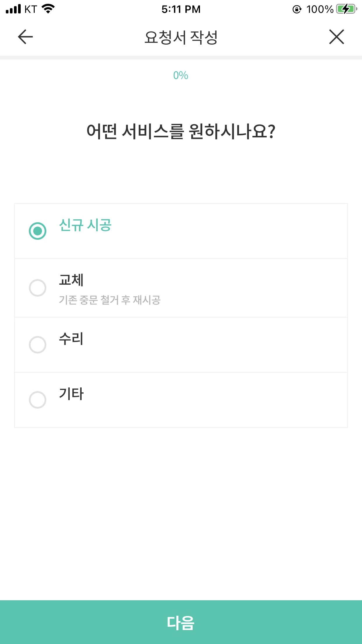
Task: Tap the 어떤 서비스를 원하시나요? question heading
Action: (x=181, y=131)
